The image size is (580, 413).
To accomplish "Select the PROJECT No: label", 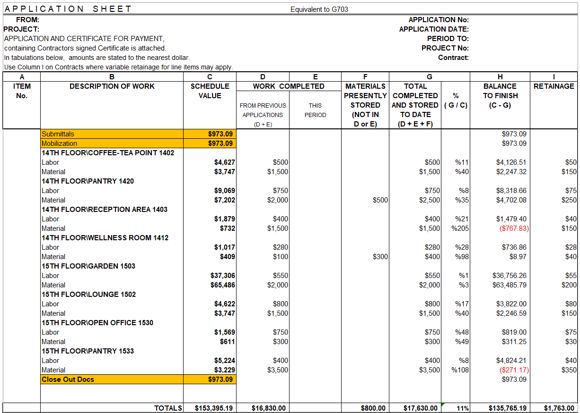I will pos(445,48).
